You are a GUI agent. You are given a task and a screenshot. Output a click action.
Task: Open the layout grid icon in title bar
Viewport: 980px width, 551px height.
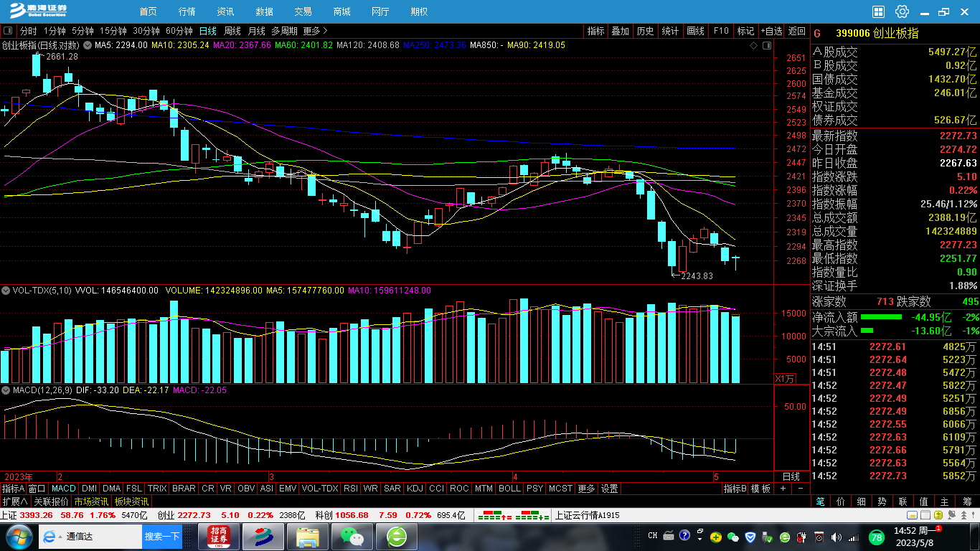(x=879, y=11)
